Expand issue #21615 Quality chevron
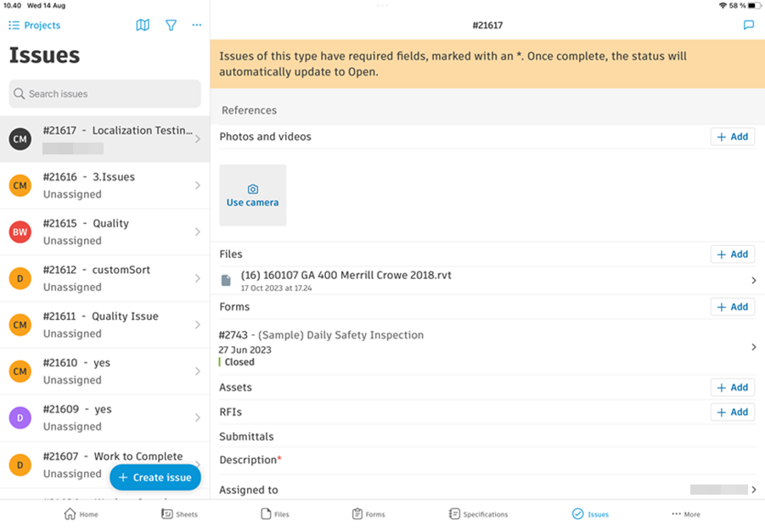Image resolution: width=765 pixels, height=532 pixels. tap(198, 232)
